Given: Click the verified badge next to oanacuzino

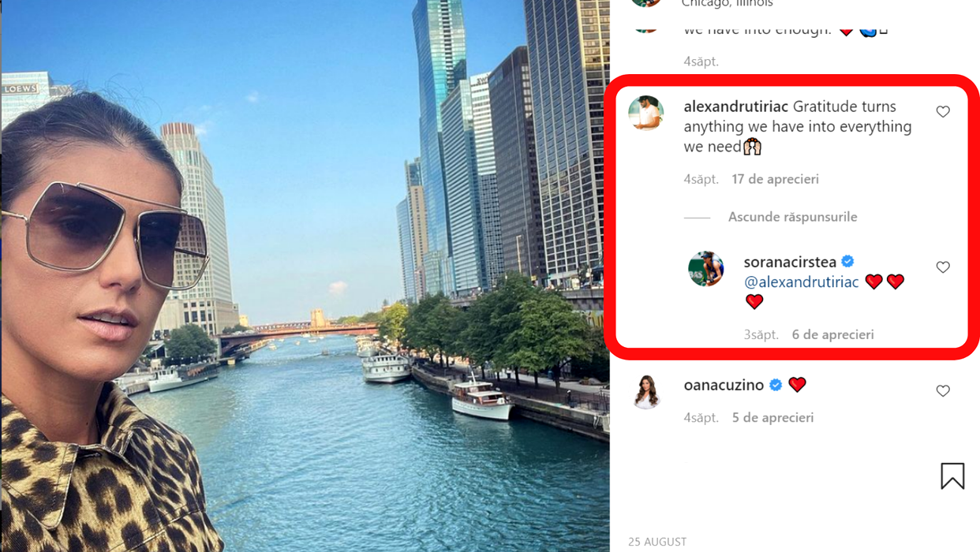Looking at the screenshot, I should 776,385.
